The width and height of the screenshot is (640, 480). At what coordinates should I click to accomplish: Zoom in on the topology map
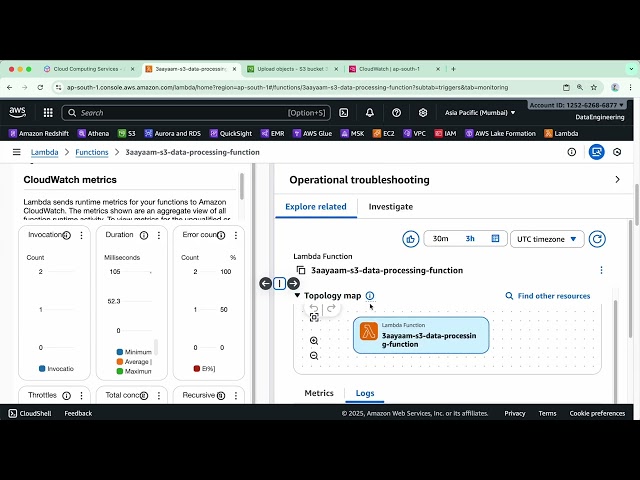click(x=314, y=341)
